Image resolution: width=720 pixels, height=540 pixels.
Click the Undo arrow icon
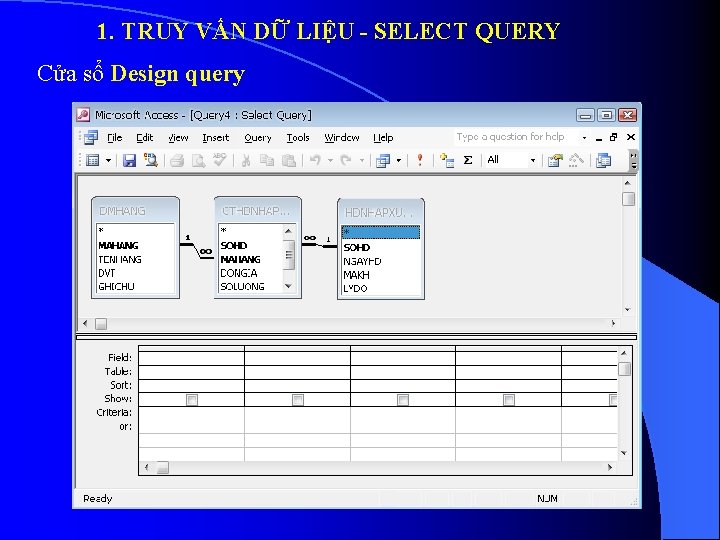[315, 160]
